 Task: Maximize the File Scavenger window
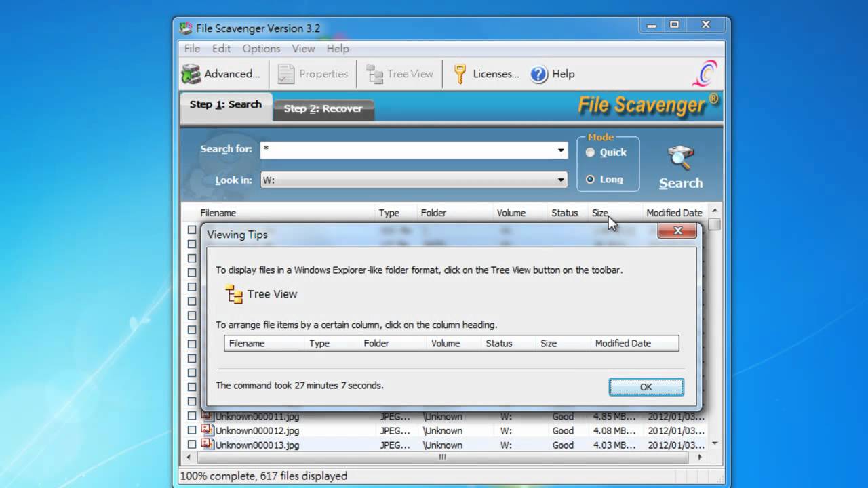(674, 25)
